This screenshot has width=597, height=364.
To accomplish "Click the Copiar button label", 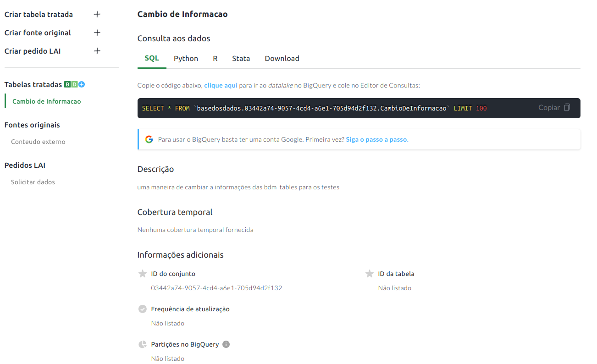I will (549, 108).
